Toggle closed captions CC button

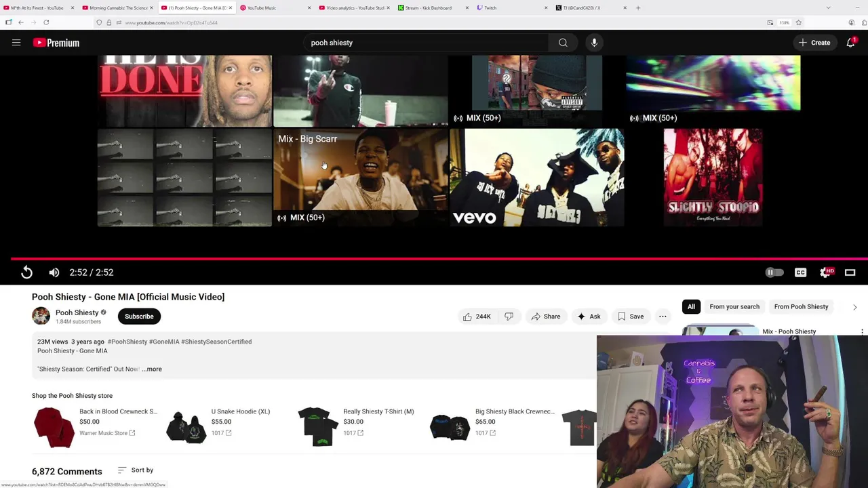pyautogui.click(x=801, y=272)
